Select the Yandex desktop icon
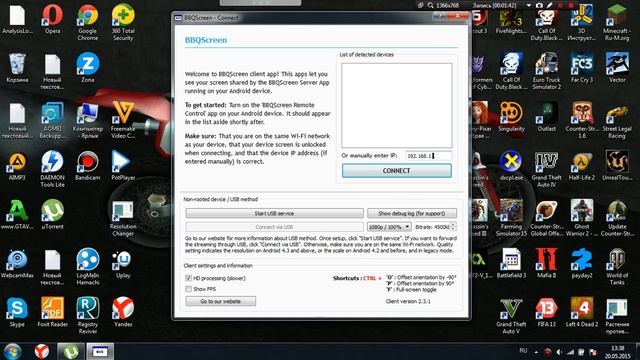This screenshot has height=360, width=640. click(x=123, y=312)
